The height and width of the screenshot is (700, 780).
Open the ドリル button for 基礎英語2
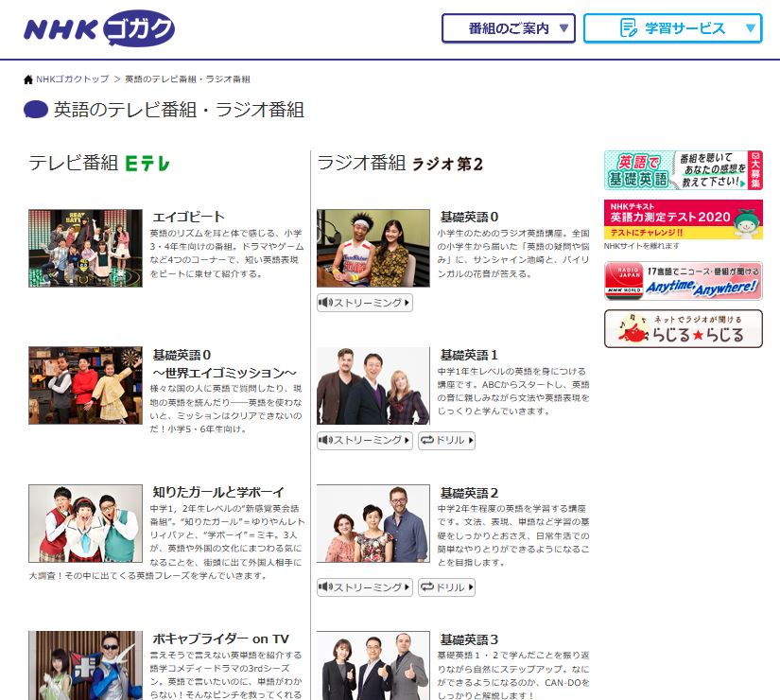446,587
